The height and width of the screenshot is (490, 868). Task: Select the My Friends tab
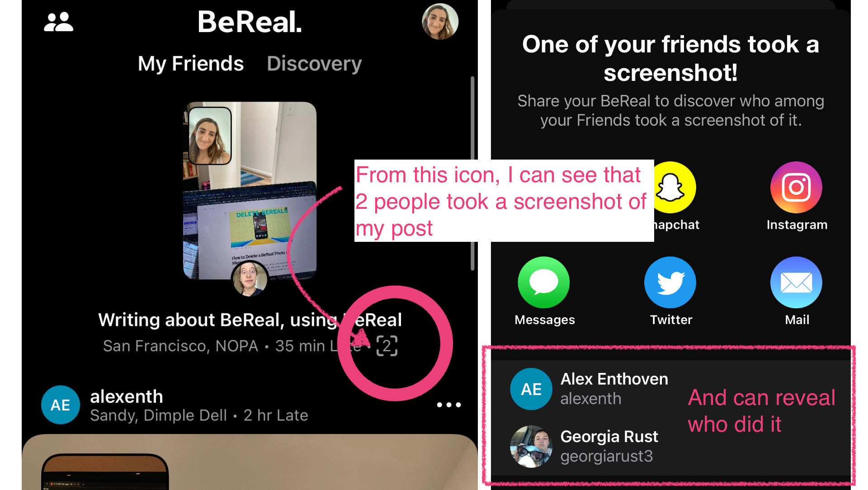[x=189, y=64]
